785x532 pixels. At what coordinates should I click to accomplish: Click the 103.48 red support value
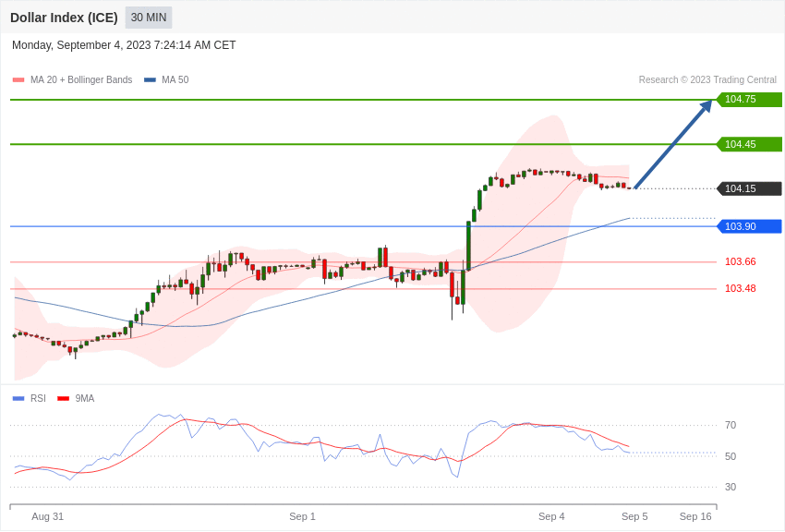(x=741, y=288)
